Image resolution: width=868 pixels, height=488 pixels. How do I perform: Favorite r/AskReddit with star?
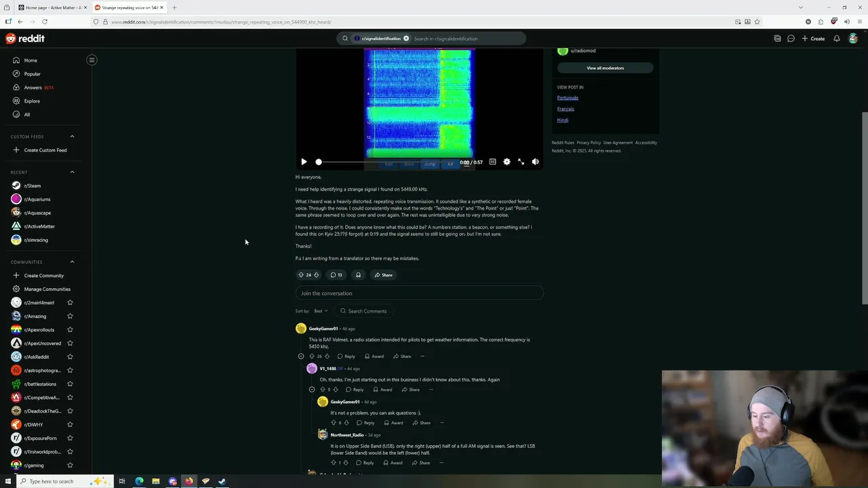point(70,357)
